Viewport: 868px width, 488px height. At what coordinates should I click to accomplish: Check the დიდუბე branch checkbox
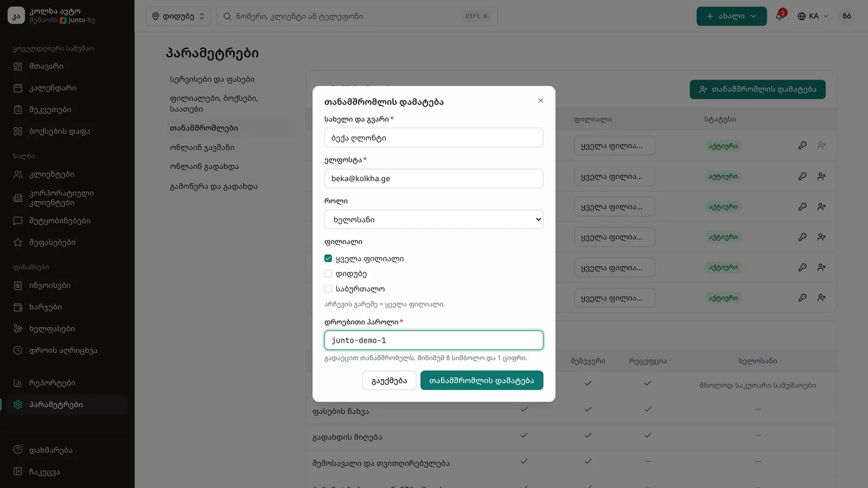(x=328, y=274)
